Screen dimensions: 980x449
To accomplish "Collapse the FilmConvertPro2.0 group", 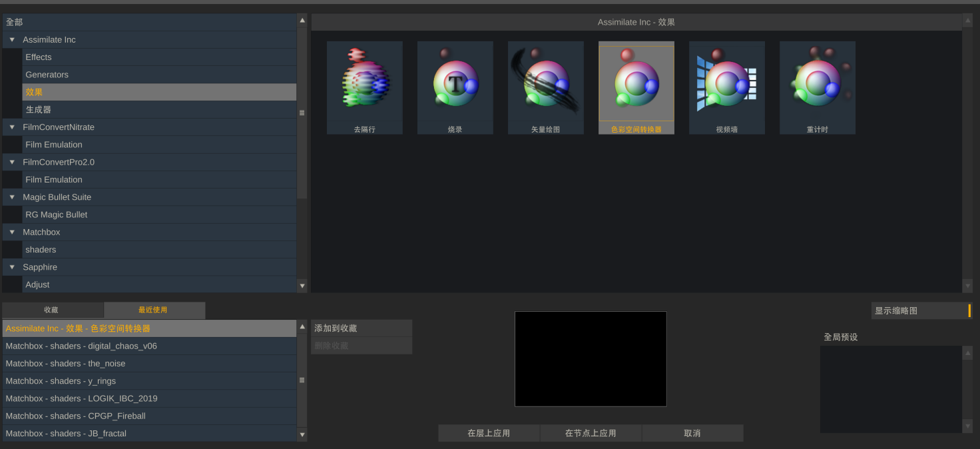I will (x=12, y=162).
